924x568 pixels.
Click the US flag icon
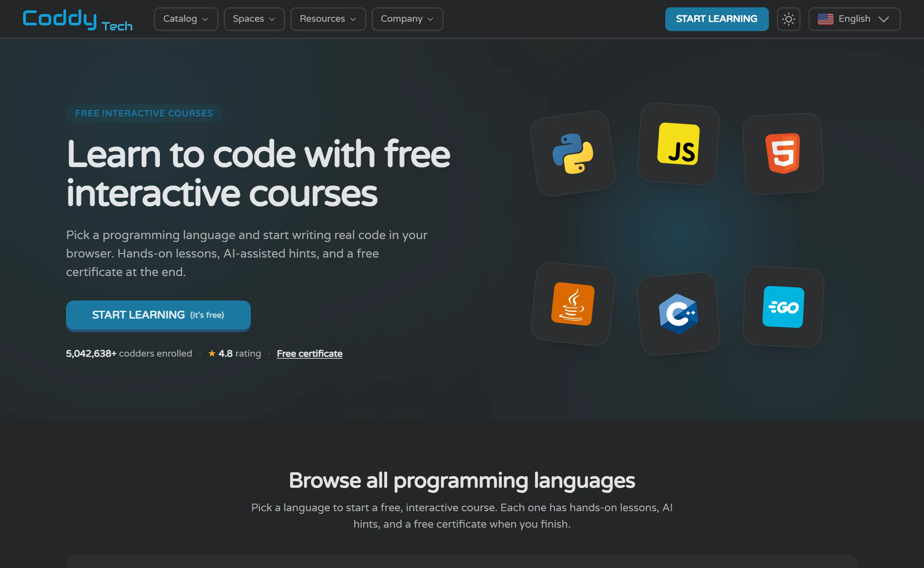[x=825, y=19]
